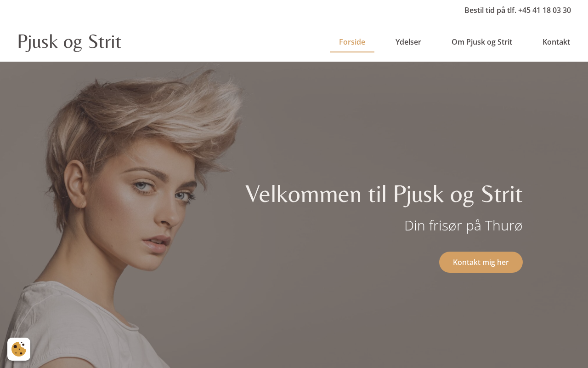Select the Velkommen til Pjusk og Strit headline

[384, 194]
